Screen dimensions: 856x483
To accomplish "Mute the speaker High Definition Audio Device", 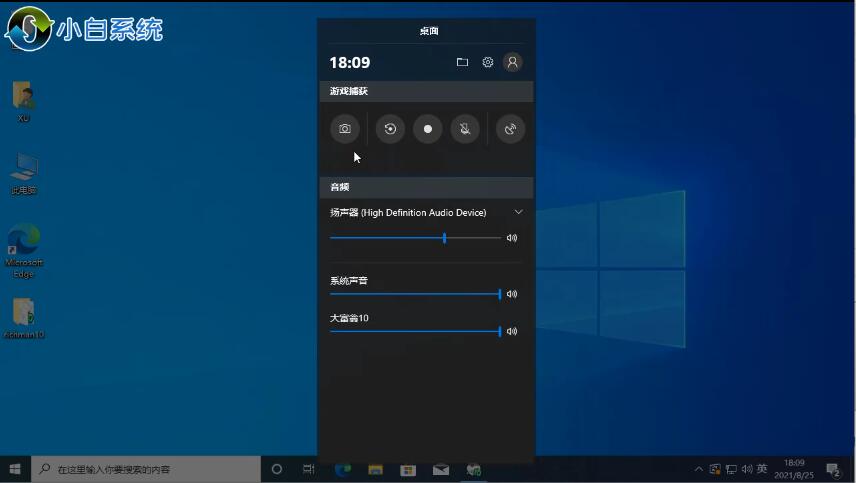I will 512,238.
